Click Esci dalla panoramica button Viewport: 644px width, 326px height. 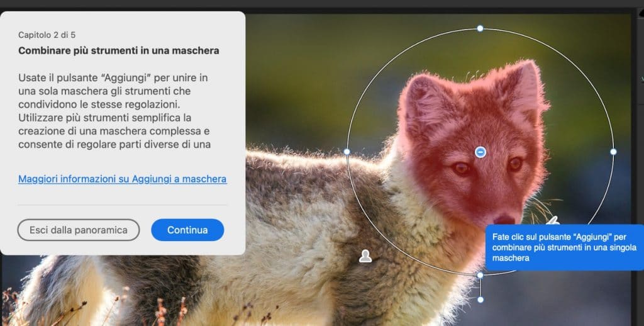pyautogui.click(x=79, y=230)
